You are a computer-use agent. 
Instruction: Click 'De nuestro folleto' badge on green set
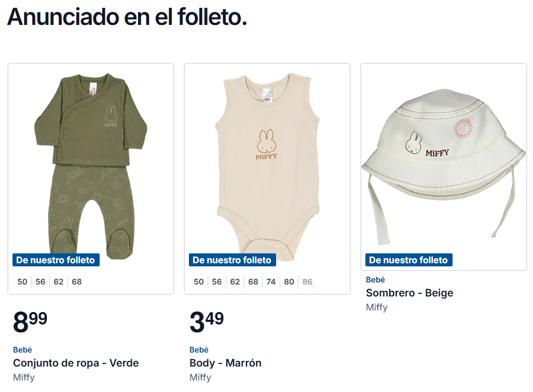pyautogui.click(x=56, y=260)
